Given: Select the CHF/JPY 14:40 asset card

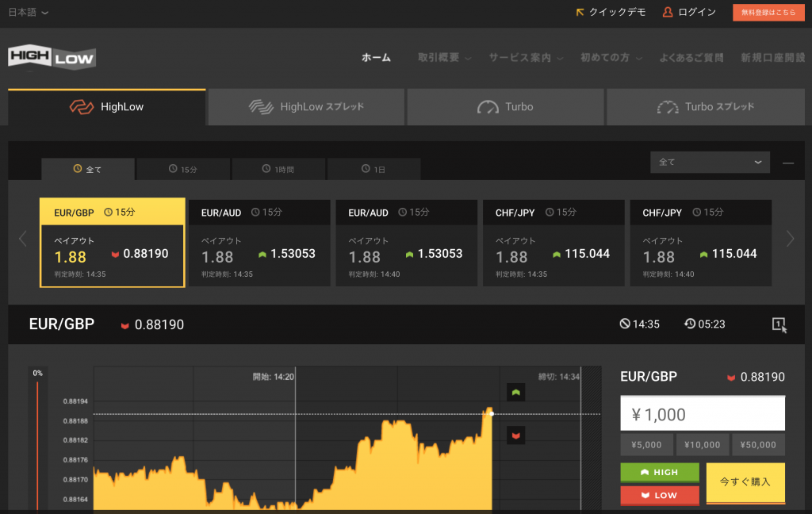Looking at the screenshot, I should pyautogui.click(x=701, y=243).
